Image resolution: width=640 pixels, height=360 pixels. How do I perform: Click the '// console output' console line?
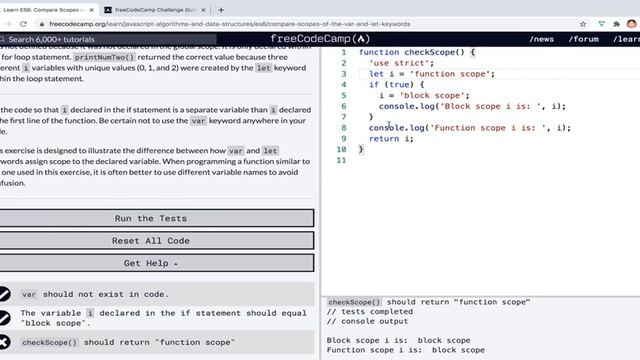coord(367,321)
